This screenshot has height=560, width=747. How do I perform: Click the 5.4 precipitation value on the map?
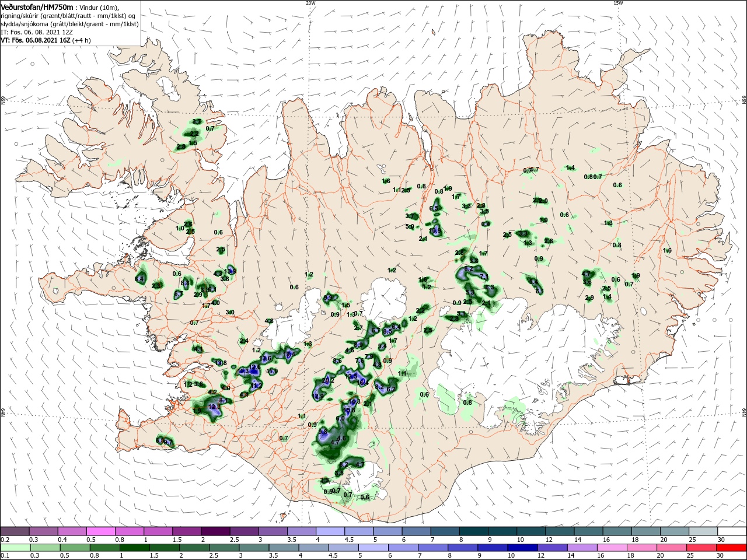pos(382,346)
